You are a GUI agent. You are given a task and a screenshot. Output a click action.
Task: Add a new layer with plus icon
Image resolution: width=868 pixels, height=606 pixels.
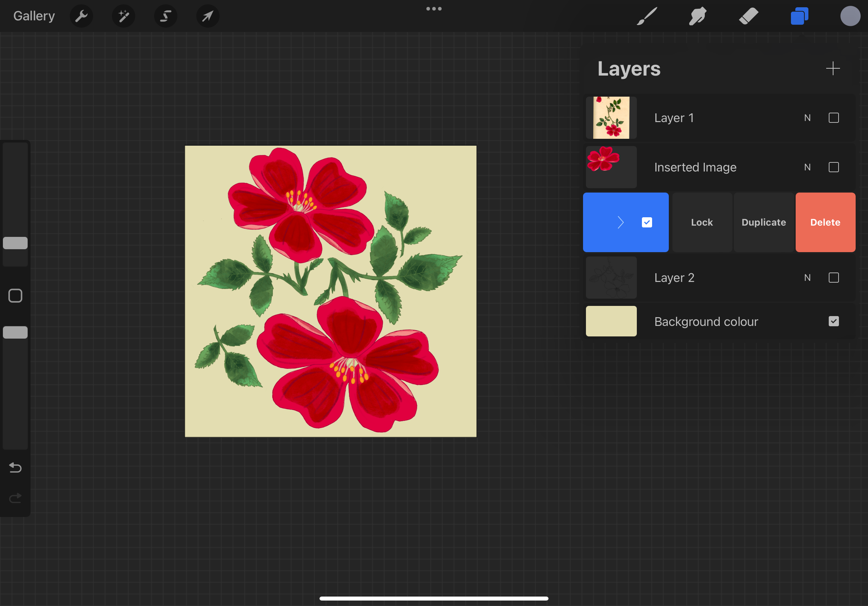click(x=832, y=69)
